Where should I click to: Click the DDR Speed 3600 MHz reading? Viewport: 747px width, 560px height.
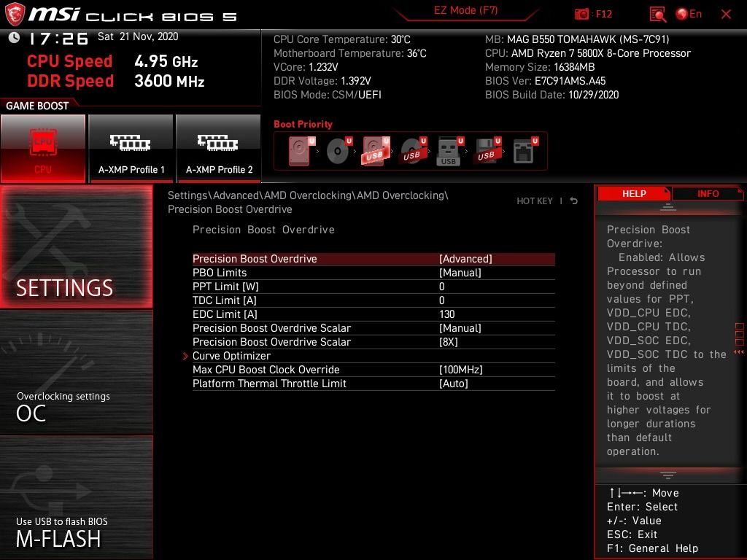click(116, 80)
